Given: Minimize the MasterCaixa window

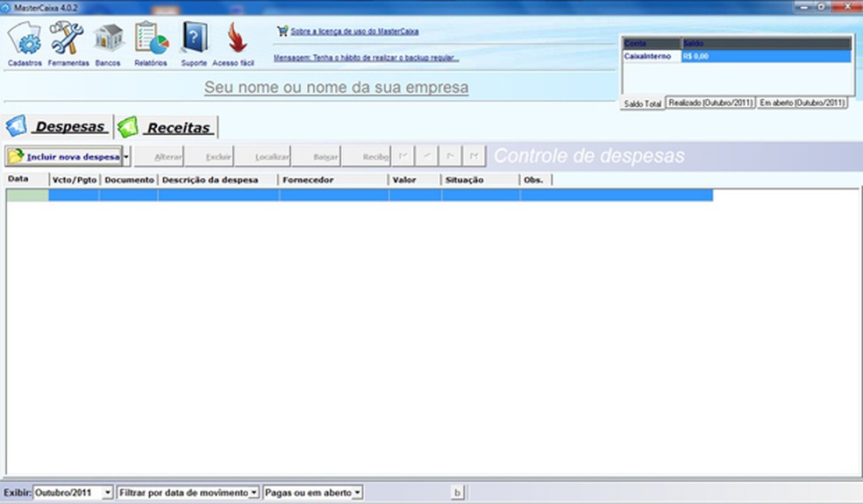Looking at the screenshot, I should pos(804,7).
